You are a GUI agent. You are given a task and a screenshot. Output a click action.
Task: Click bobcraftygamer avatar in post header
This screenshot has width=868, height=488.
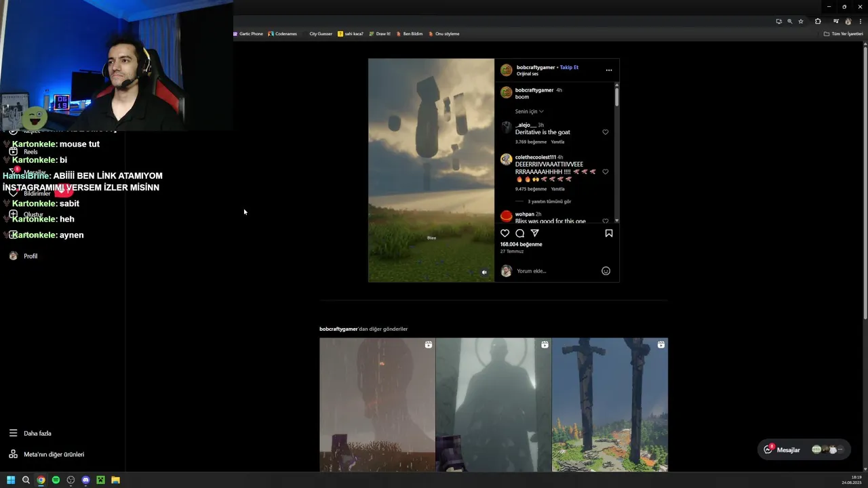[x=506, y=70]
